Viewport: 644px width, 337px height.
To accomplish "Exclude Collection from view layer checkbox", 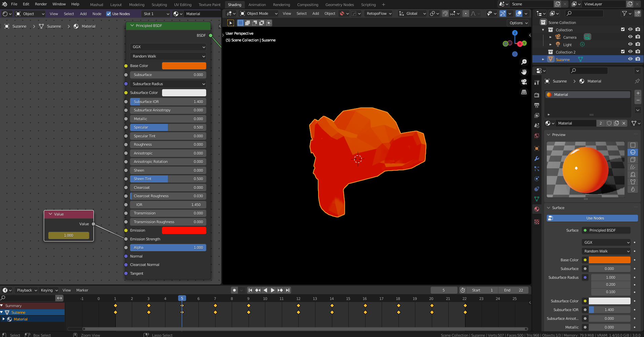I will click(623, 30).
